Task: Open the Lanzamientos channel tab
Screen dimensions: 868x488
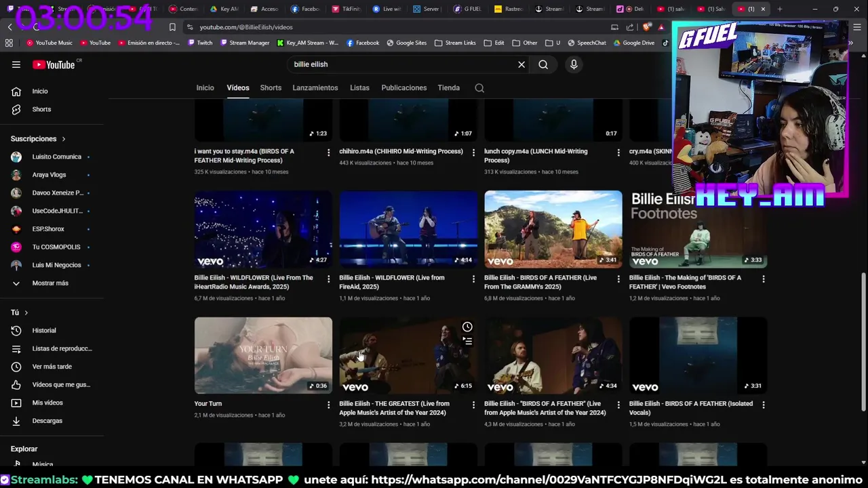Action: 315,88
